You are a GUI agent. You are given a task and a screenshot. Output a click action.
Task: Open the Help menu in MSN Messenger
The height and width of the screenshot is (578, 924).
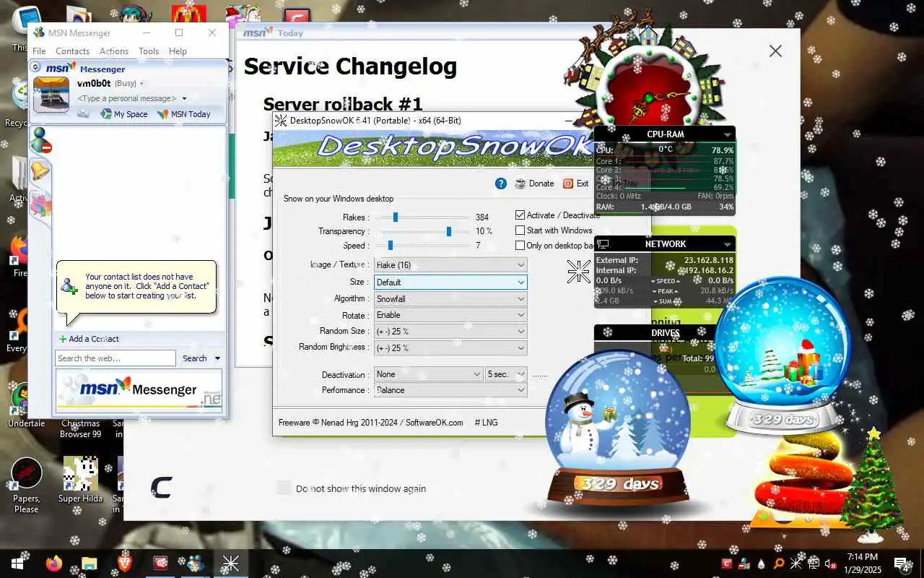pos(178,51)
